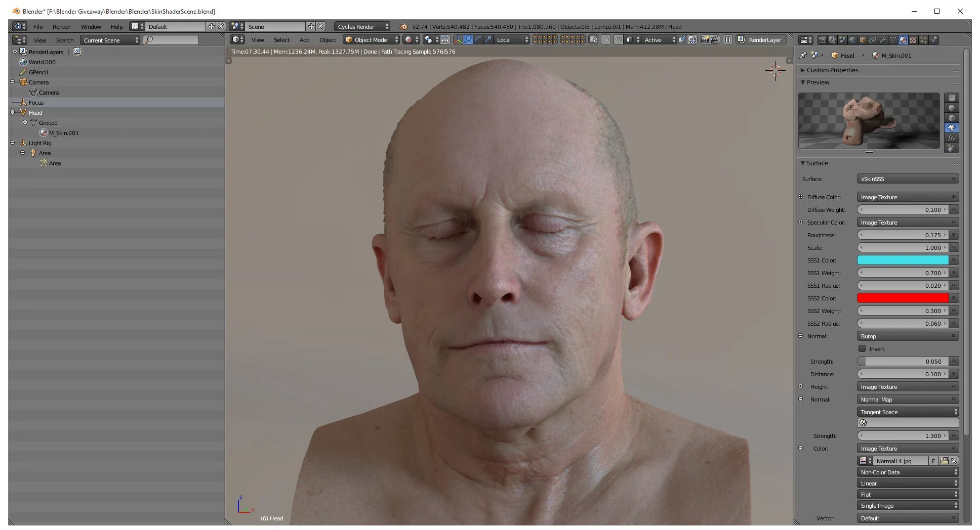
Task: Click Specular Color Image Texture button
Action: point(908,223)
